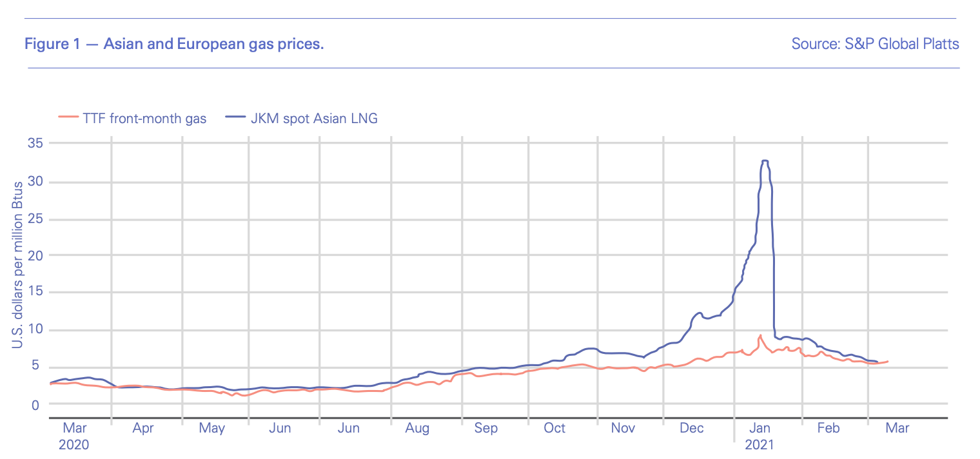The width and height of the screenshot is (980, 459).
Task: Click the 2020 year label under Mar
Action: point(74,445)
